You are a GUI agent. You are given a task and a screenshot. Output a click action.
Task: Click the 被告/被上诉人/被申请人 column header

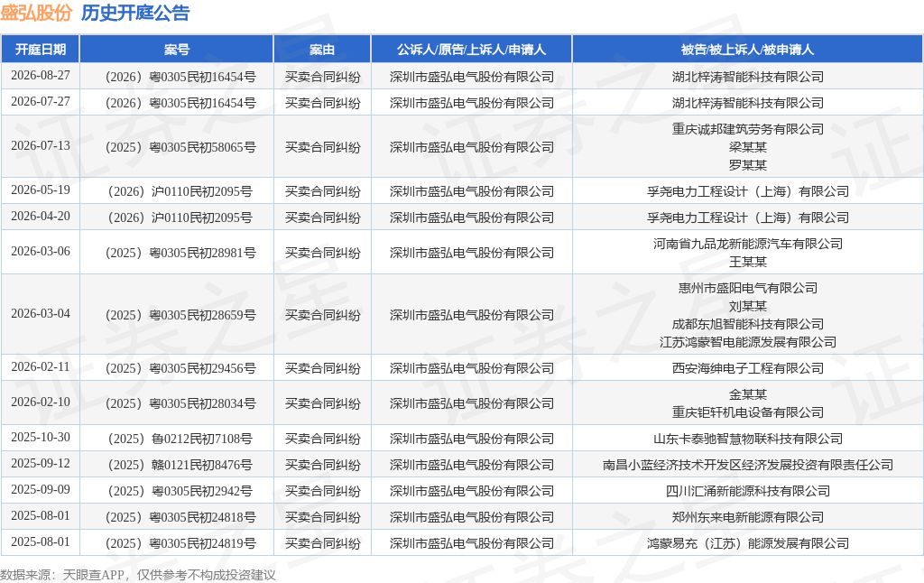(x=747, y=50)
